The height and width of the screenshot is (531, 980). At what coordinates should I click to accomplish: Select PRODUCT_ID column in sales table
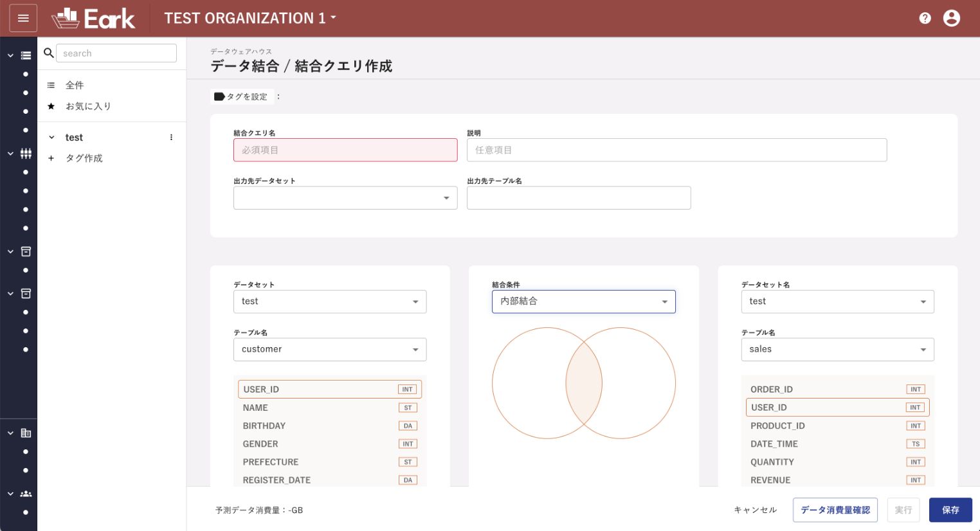coord(837,426)
